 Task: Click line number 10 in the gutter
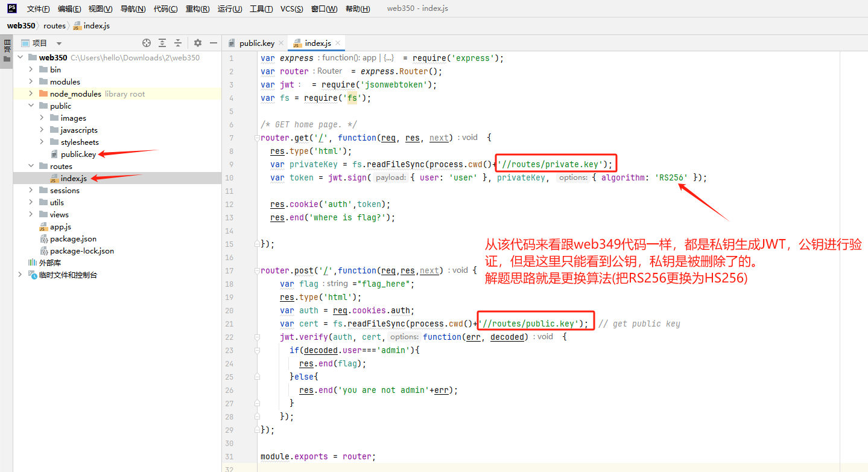point(229,177)
